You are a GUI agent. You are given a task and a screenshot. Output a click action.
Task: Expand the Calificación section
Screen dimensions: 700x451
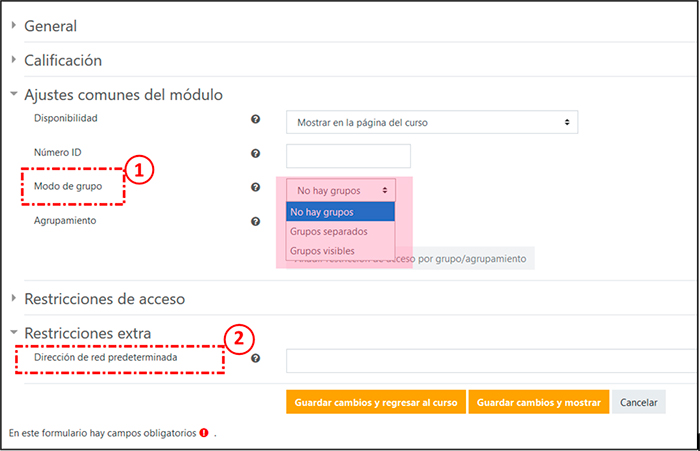tap(62, 60)
